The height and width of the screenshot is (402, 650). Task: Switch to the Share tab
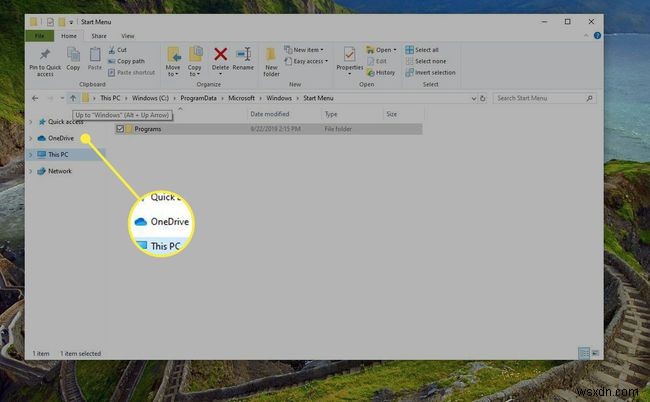click(99, 36)
